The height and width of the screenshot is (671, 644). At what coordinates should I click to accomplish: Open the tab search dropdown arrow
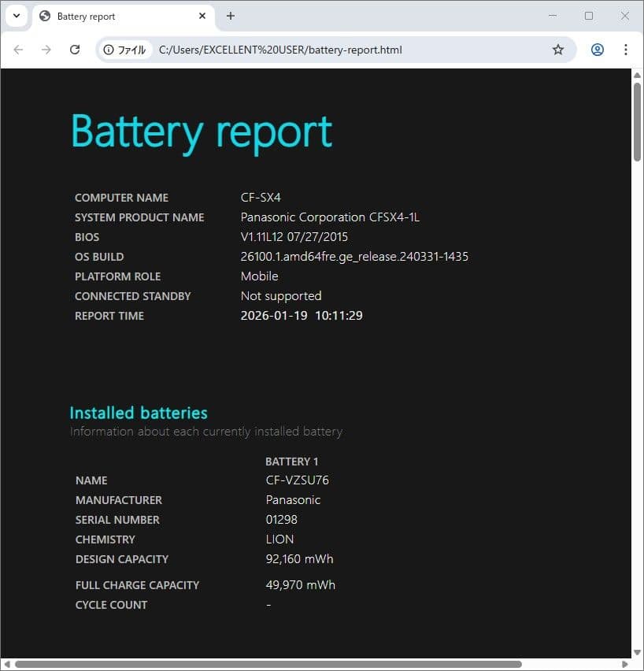[x=16, y=16]
